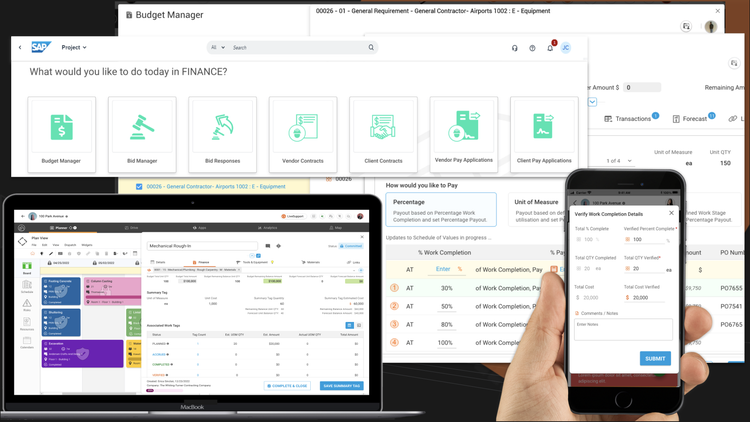Click the Mechanical Rough-In title field
Viewport: 750px width, 422px height.
(x=202, y=246)
